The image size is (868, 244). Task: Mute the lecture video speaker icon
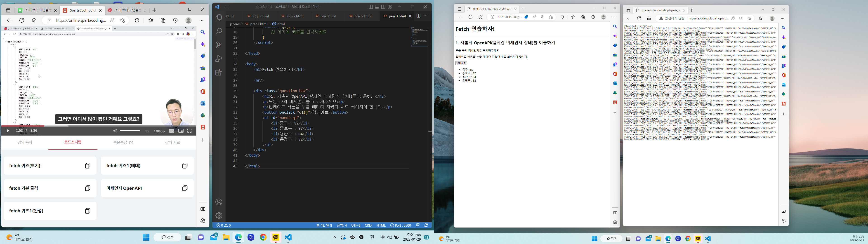115,131
